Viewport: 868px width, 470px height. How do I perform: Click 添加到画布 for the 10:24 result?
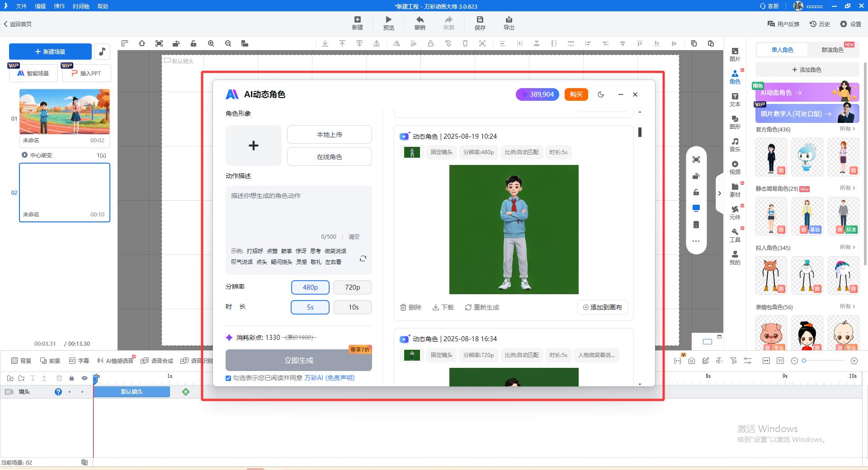click(x=602, y=307)
